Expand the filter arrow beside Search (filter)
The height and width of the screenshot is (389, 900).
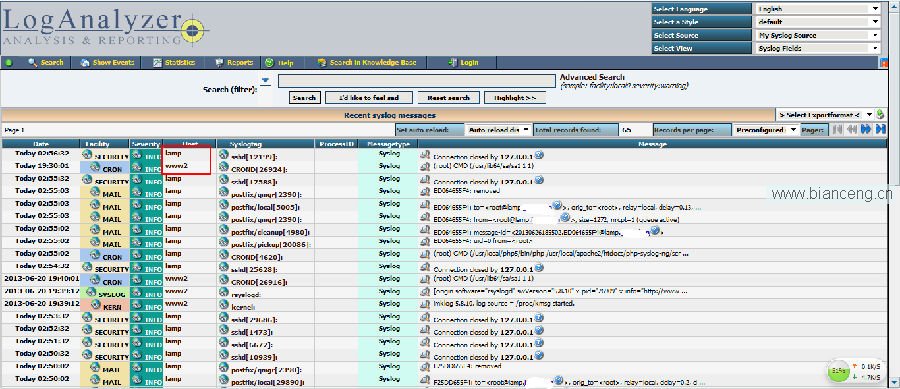pos(265,80)
